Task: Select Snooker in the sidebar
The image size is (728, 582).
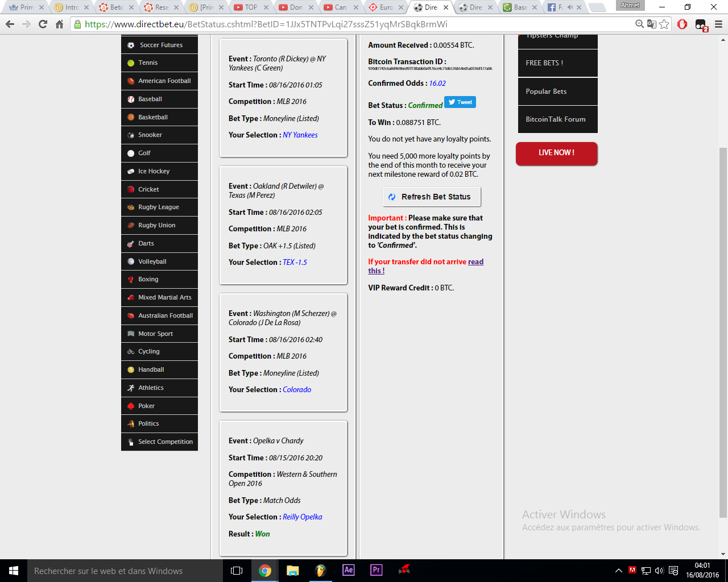Action: (159, 135)
